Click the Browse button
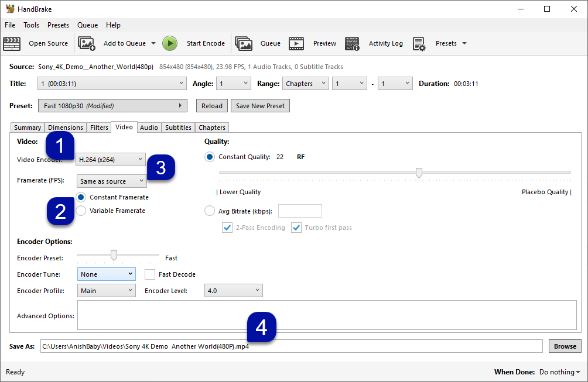Image resolution: width=588 pixels, height=382 pixels. tap(565, 346)
